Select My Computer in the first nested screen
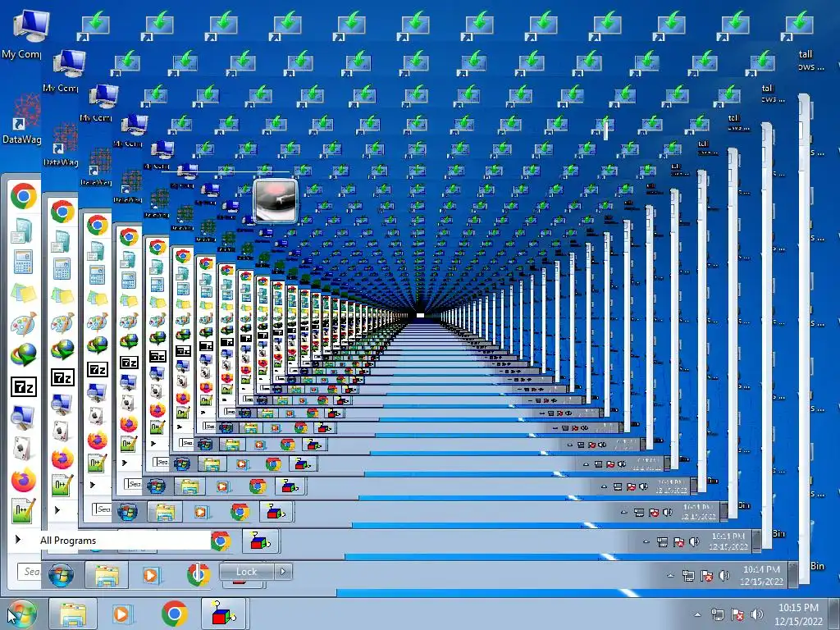 point(69,64)
